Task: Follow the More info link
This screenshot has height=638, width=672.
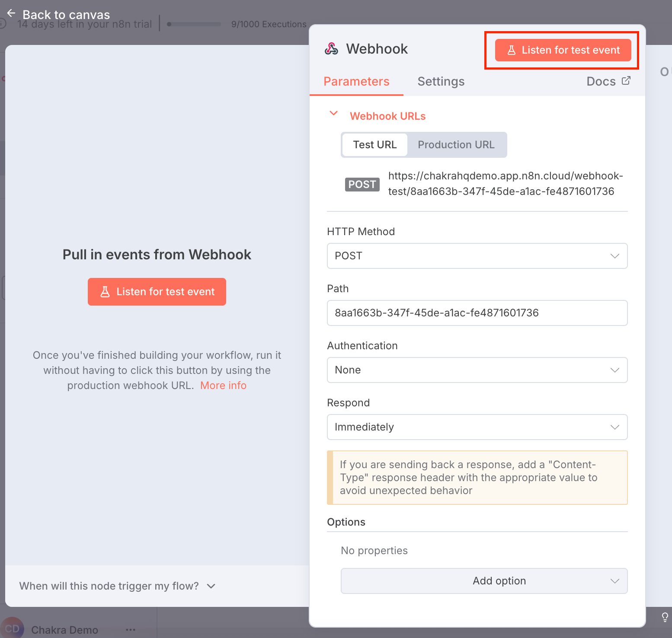Action: point(223,386)
